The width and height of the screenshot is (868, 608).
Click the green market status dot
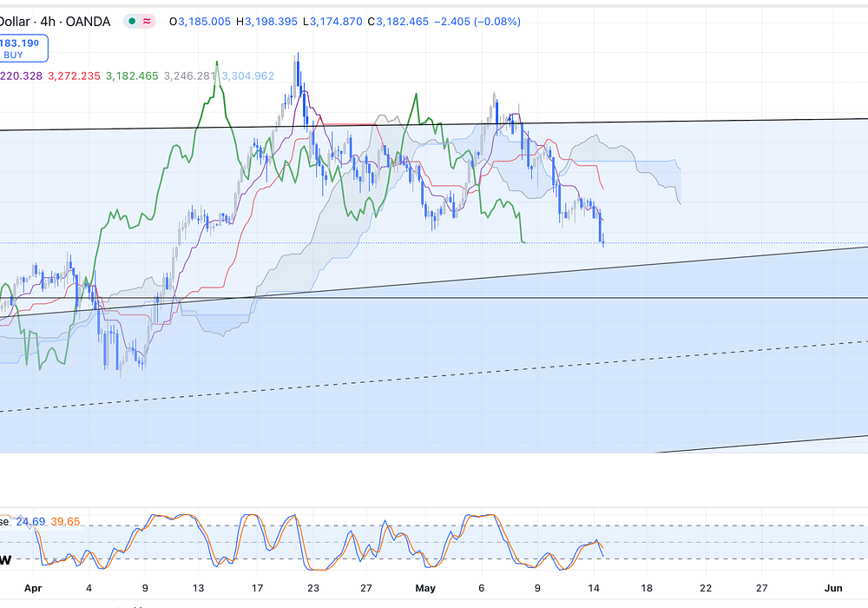(x=130, y=22)
